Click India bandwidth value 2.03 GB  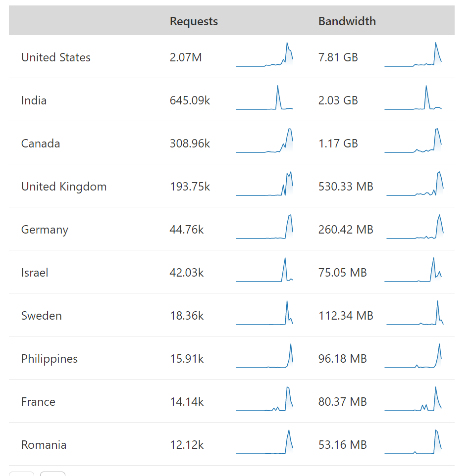(338, 100)
